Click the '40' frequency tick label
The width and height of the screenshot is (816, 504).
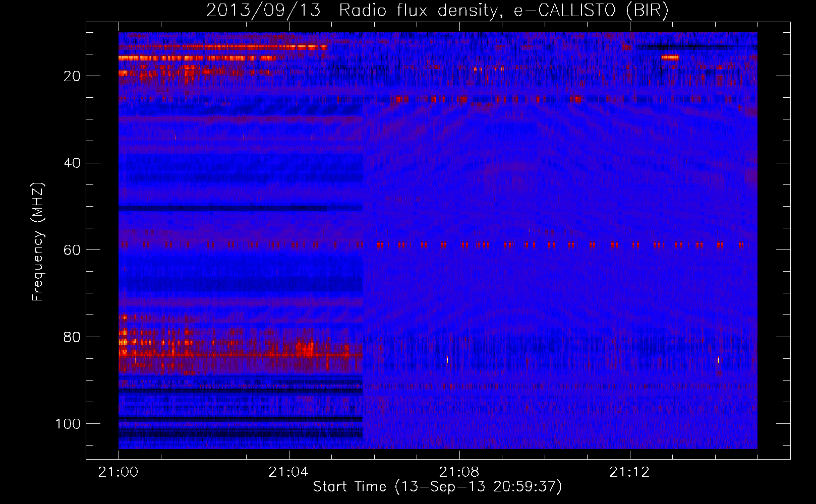click(x=72, y=163)
